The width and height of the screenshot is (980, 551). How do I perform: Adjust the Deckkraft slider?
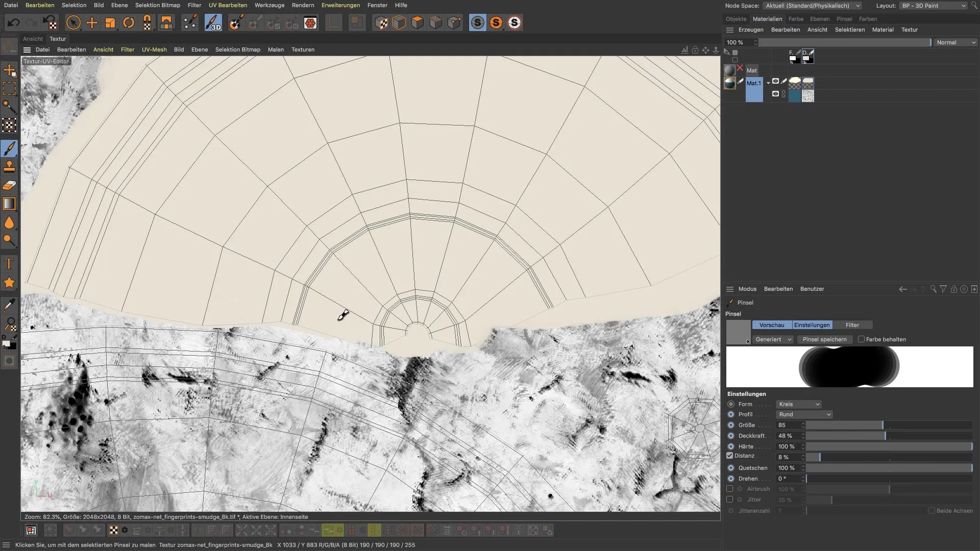click(x=889, y=436)
